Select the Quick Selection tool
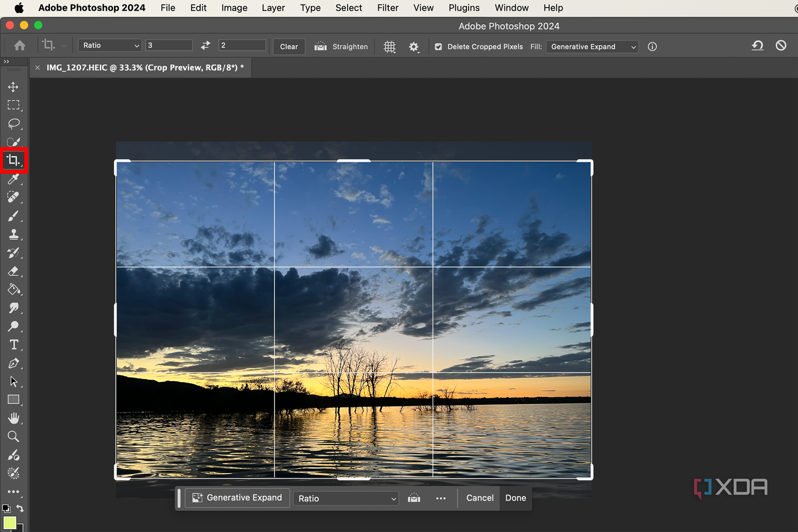Image resolution: width=798 pixels, height=532 pixels. click(14, 142)
